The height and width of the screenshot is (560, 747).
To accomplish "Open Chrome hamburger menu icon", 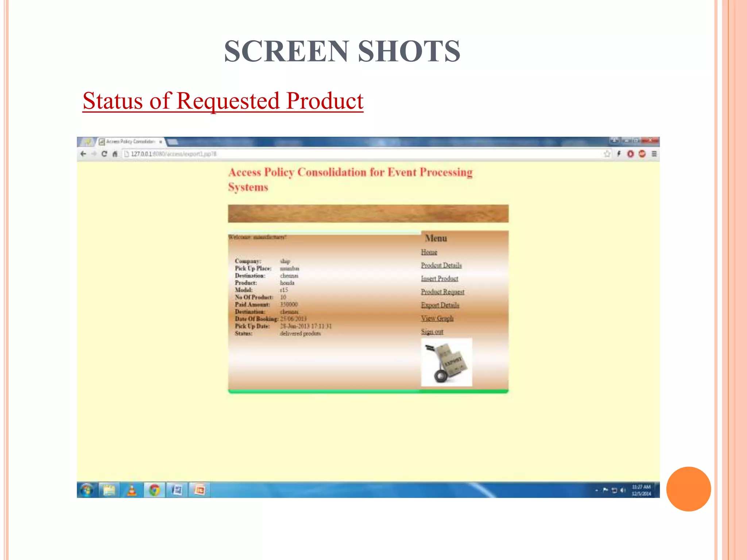I will [x=654, y=154].
